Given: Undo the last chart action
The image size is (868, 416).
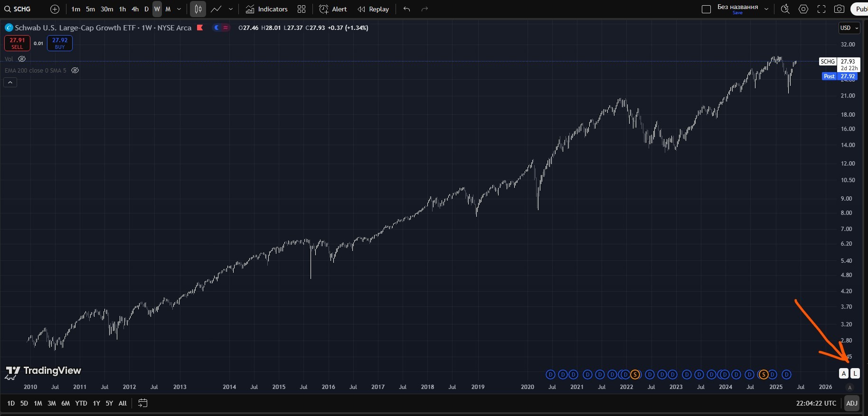Looking at the screenshot, I should pyautogui.click(x=407, y=9).
